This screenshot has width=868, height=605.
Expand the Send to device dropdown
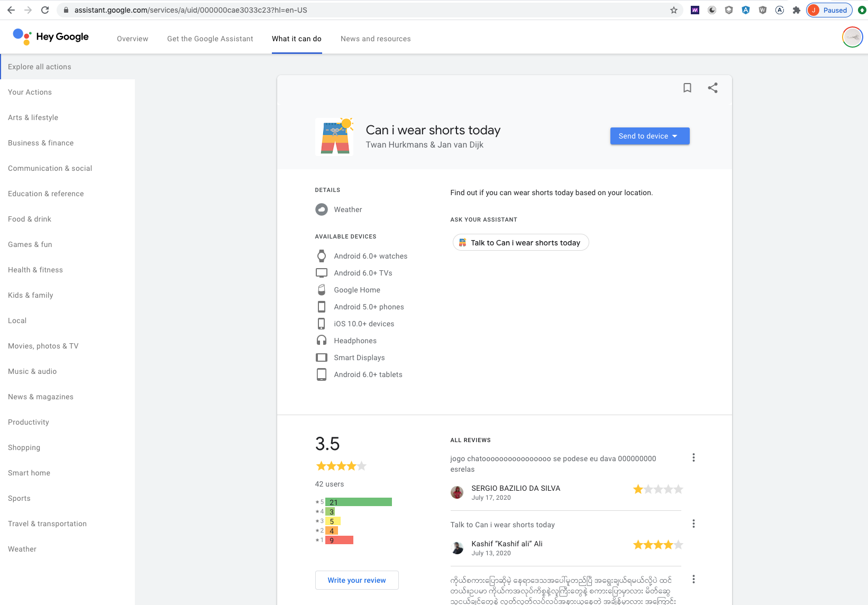coord(650,136)
